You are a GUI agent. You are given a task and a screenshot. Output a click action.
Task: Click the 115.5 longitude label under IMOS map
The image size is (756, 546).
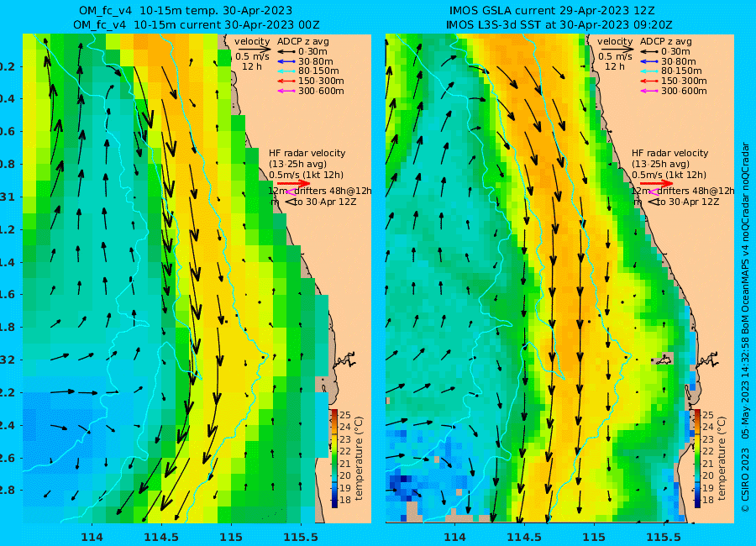coord(664,537)
